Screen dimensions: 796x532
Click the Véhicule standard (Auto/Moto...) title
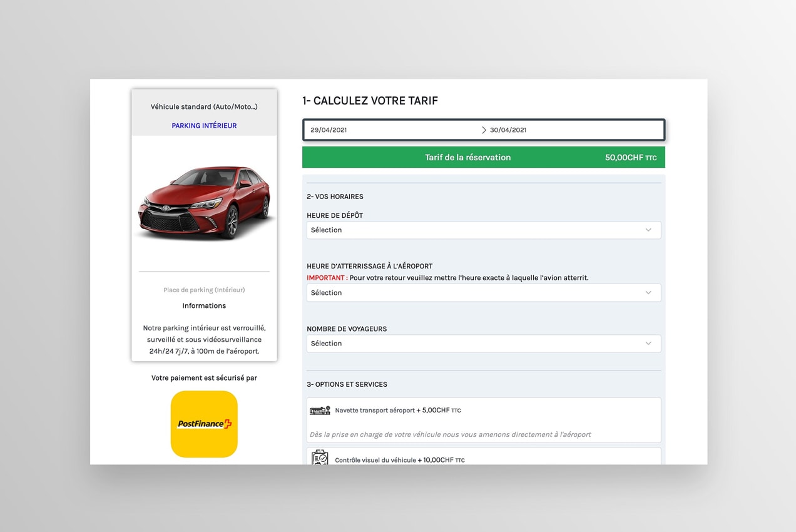pyautogui.click(x=204, y=107)
